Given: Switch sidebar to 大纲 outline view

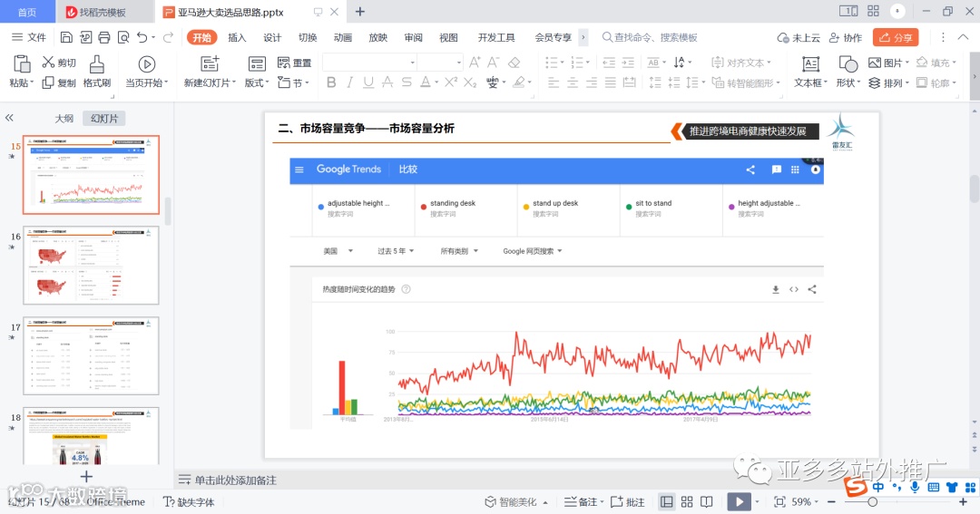Looking at the screenshot, I should [64, 118].
